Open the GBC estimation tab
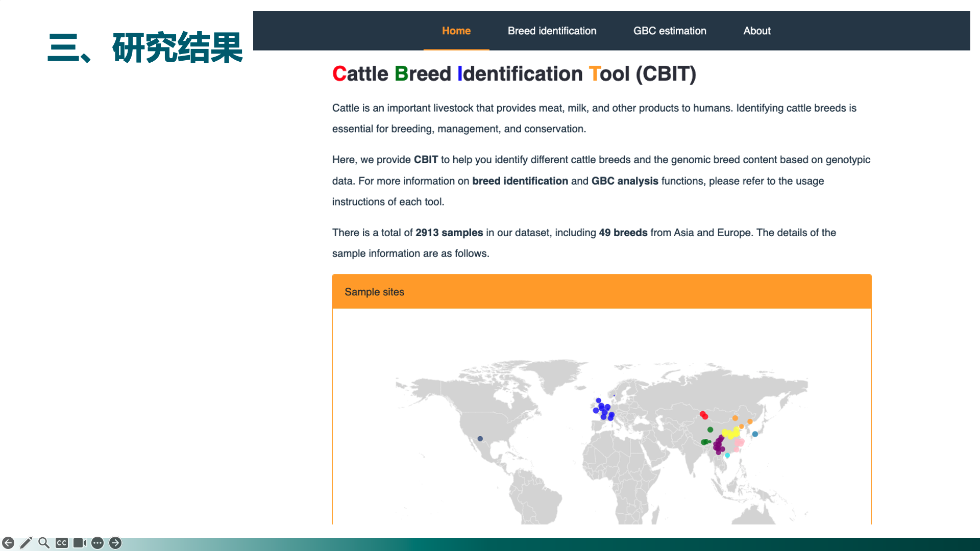Image resolution: width=980 pixels, height=551 pixels. point(670,31)
